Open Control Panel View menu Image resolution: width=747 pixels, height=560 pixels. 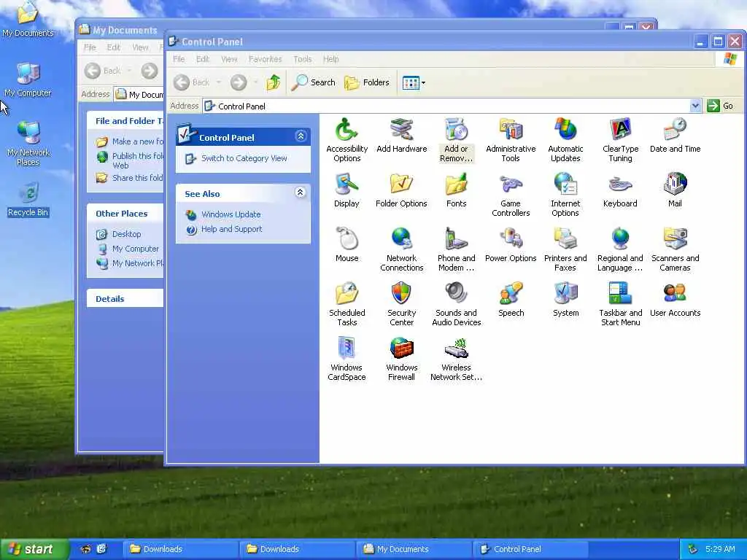tap(229, 59)
